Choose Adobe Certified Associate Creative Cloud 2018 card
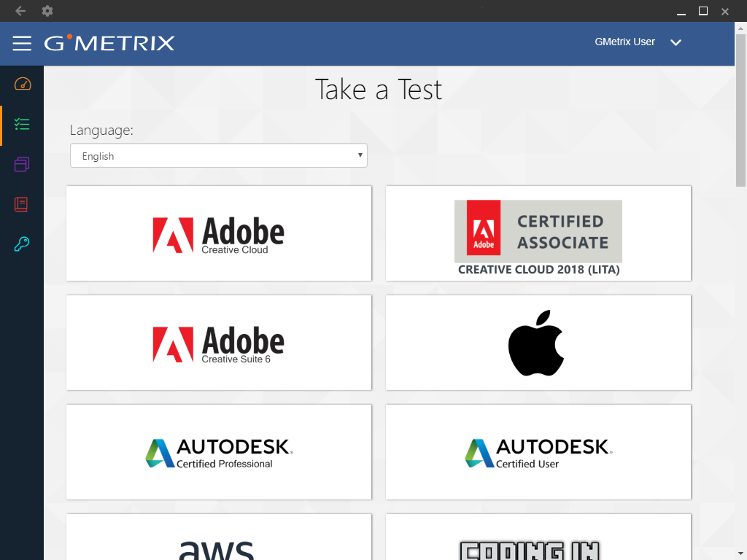Viewport: 747px width, 560px height. pos(538,233)
